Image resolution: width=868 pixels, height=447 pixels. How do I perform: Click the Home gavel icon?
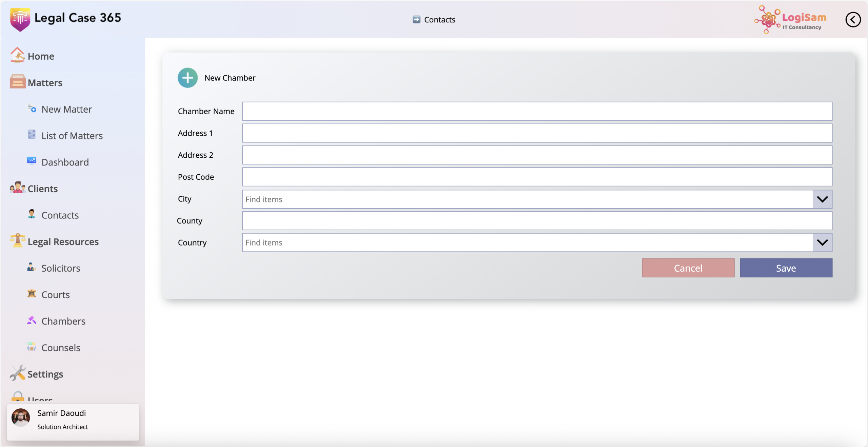17,55
